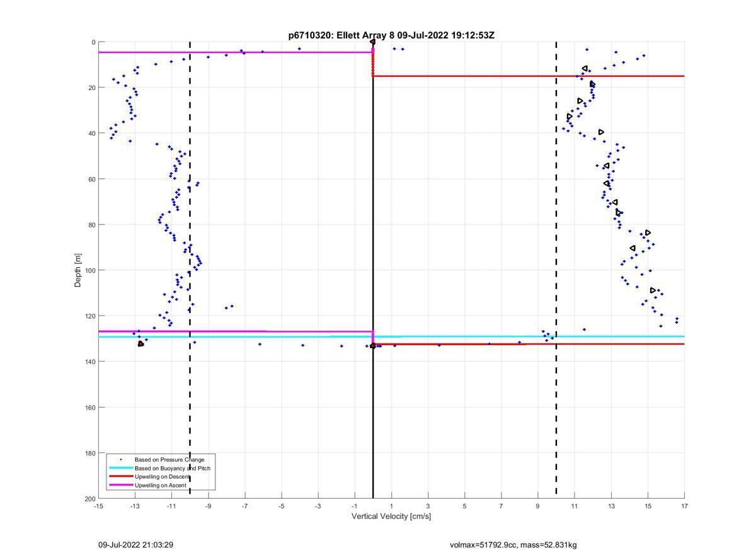This screenshot has width=756, height=560.
Task: Click the cyan line sample in the legend
Action: click(x=120, y=468)
